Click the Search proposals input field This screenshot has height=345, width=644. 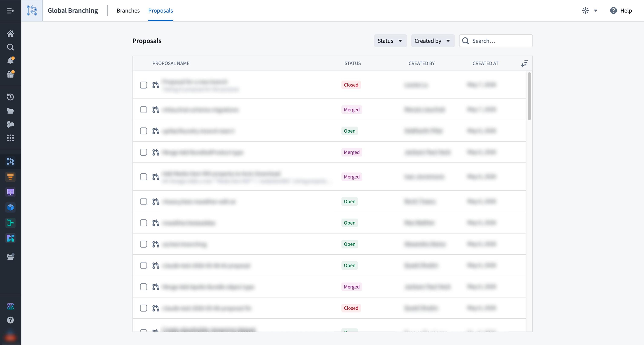(496, 41)
